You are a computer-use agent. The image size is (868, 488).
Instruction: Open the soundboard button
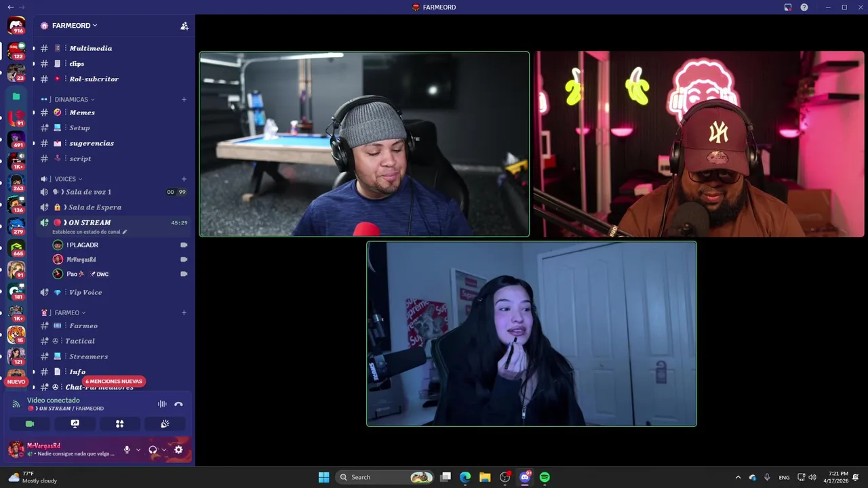click(165, 424)
